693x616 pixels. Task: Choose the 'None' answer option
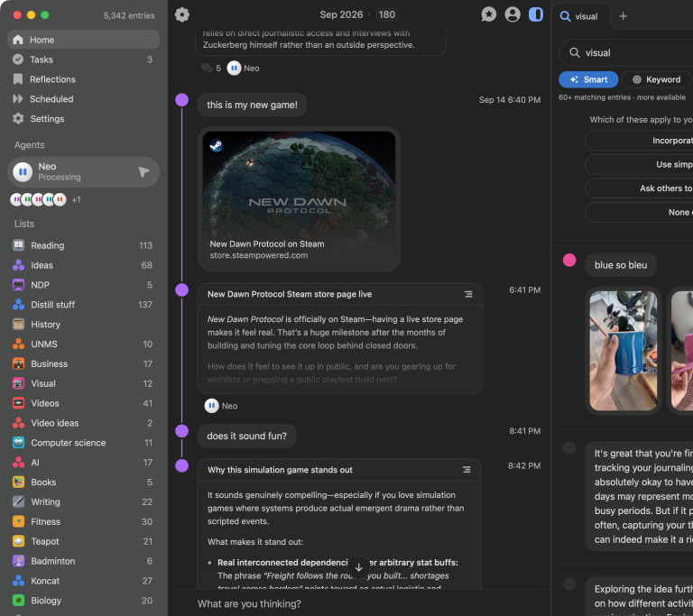coord(639,212)
